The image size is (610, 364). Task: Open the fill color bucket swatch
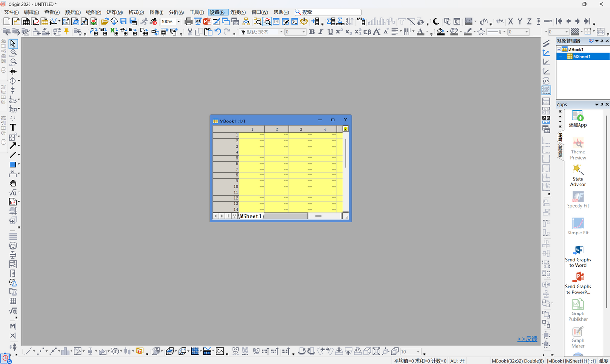pyautogui.click(x=441, y=32)
